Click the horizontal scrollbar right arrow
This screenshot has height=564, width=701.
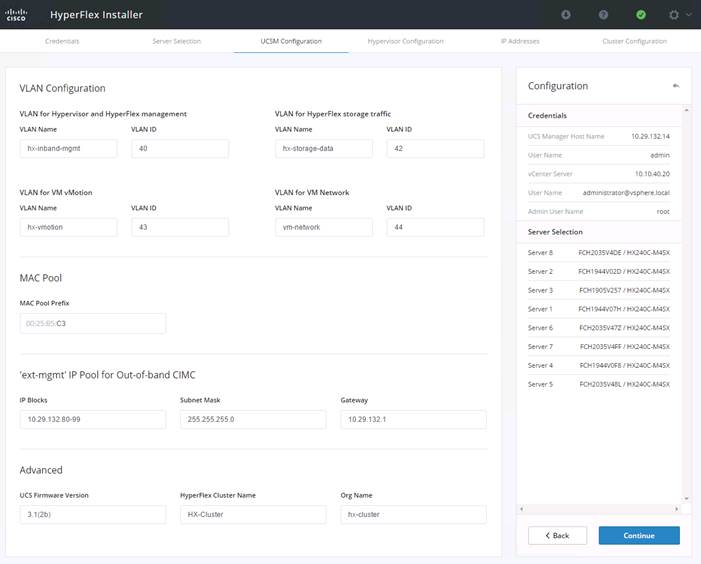point(676,509)
